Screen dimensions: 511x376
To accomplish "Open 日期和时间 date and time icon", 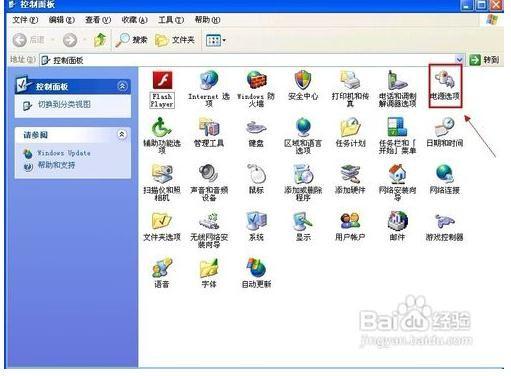I will point(444,132).
